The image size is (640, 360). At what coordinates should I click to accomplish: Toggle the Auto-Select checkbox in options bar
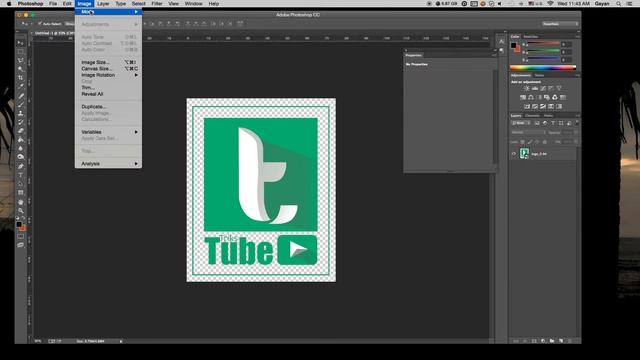40,24
